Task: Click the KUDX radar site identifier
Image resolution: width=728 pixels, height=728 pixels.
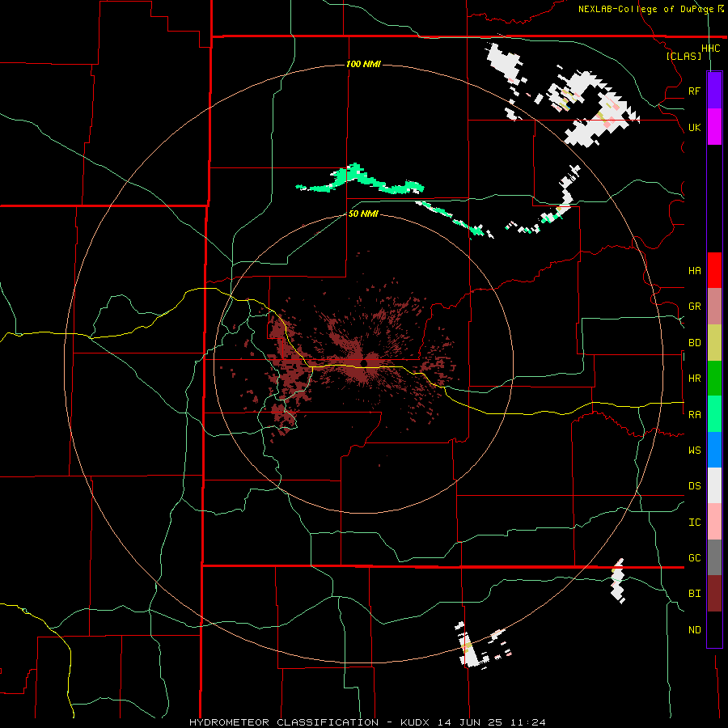Action: 415,722
